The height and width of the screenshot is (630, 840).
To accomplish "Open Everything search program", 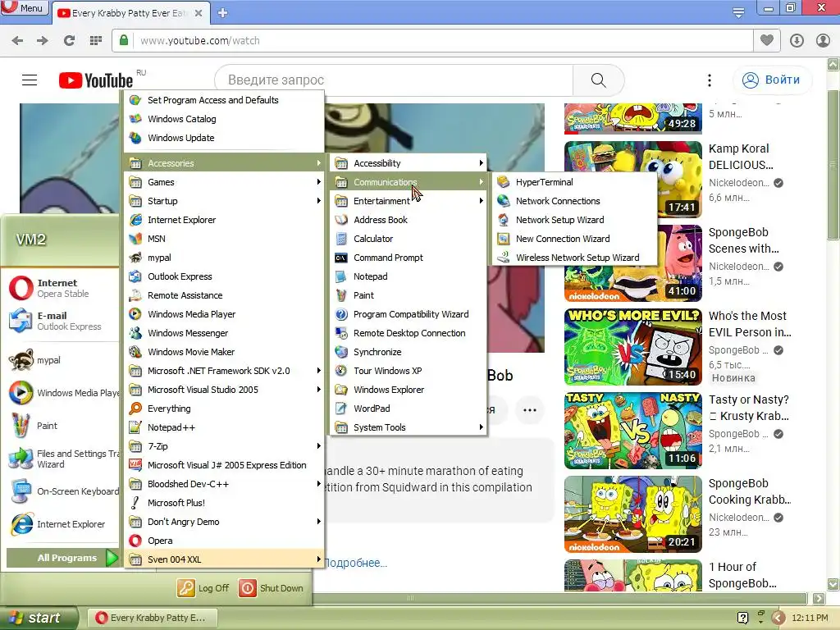I will tap(224, 409).
